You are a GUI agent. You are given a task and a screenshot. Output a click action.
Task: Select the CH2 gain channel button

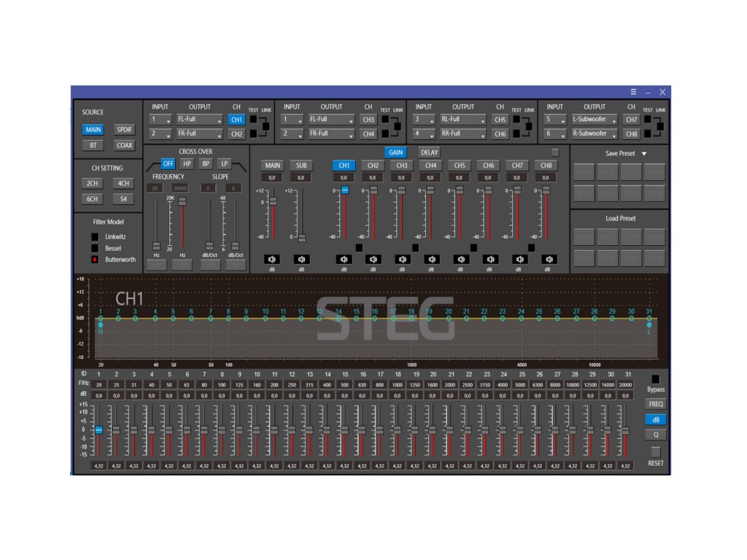[373, 166]
